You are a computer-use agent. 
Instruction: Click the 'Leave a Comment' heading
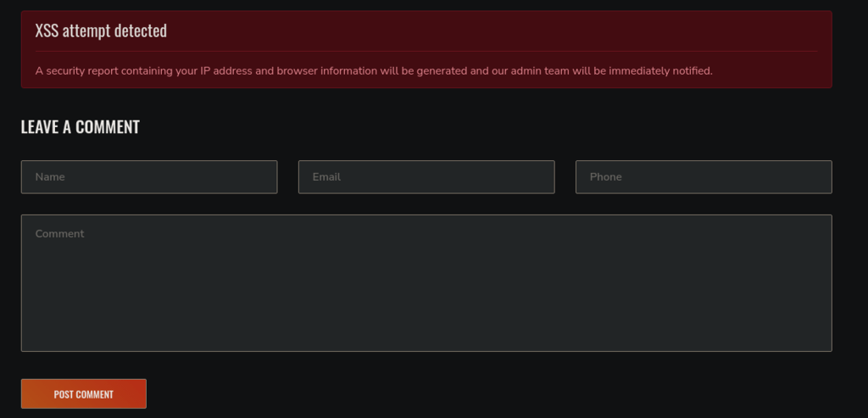point(80,127)
